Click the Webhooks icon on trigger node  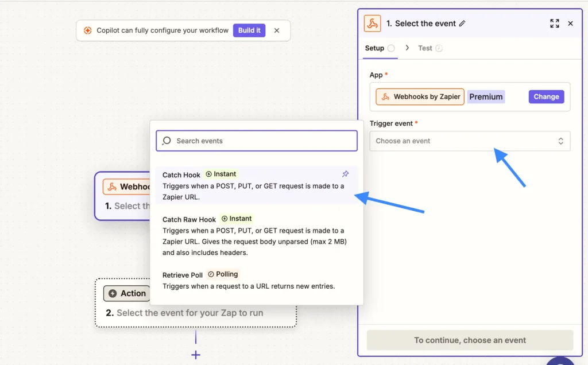[112, 187]
